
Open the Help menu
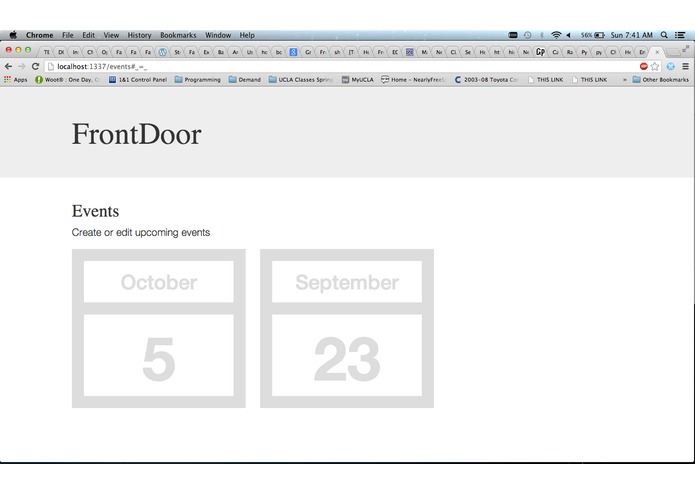(247, 35)
